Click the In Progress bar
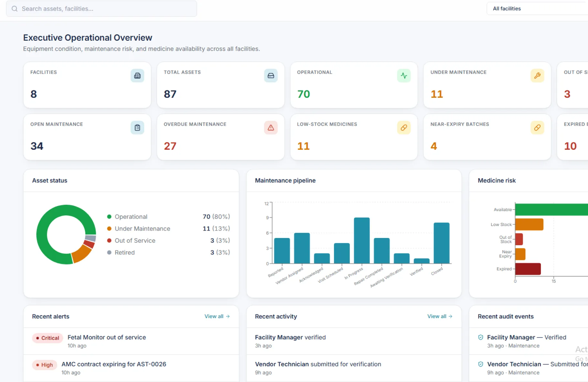588x382 pixels. point(362,241)
